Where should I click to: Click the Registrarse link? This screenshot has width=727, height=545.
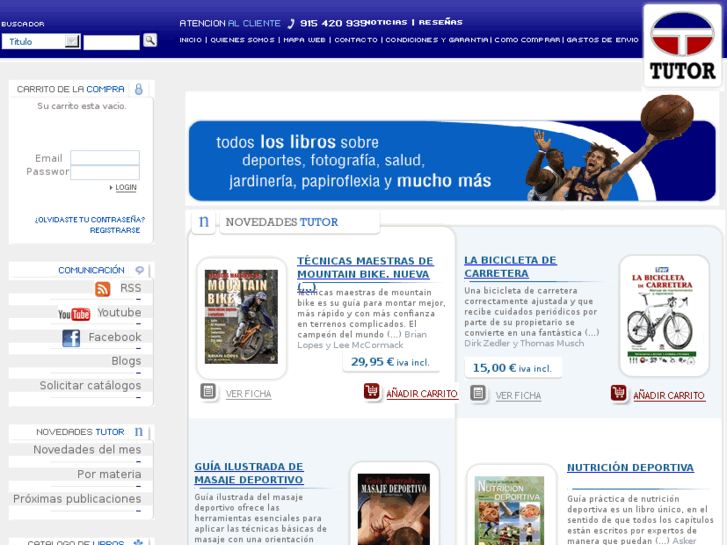(115, 230)
